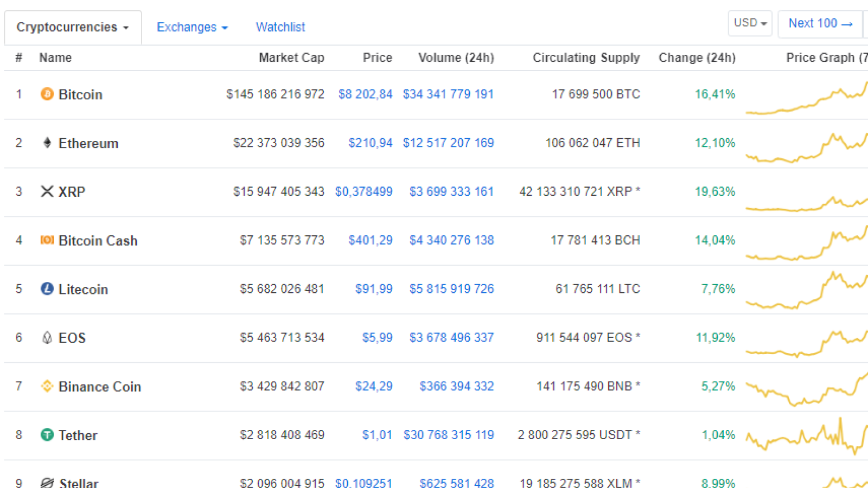Open the Bitcoin Cash name link
The width and height of the screenshot is (868, 488).
pyautogui.click(x=98, y=241)
